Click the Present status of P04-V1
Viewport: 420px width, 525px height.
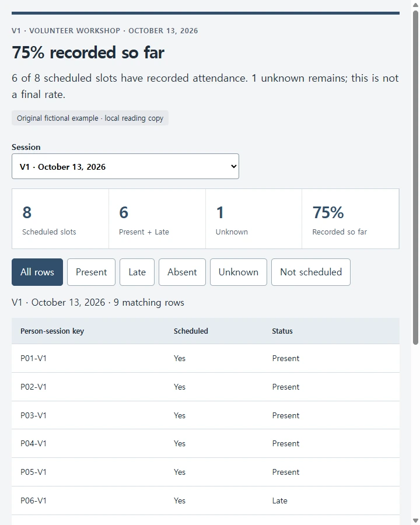click(286, 443)
